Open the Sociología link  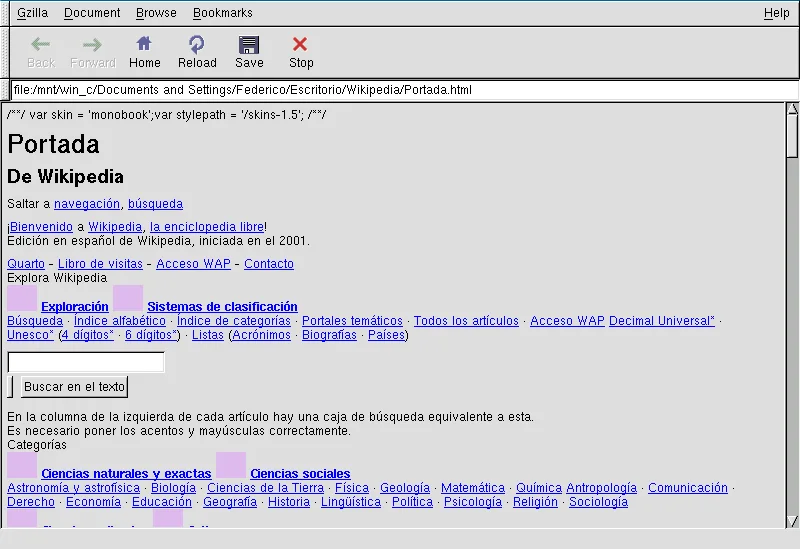(x=598, y=502)
